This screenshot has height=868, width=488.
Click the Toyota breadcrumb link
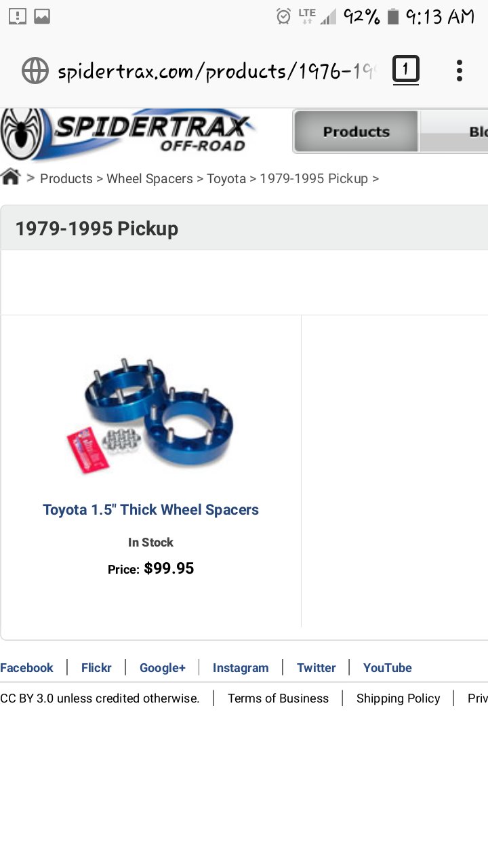[226, 179]
